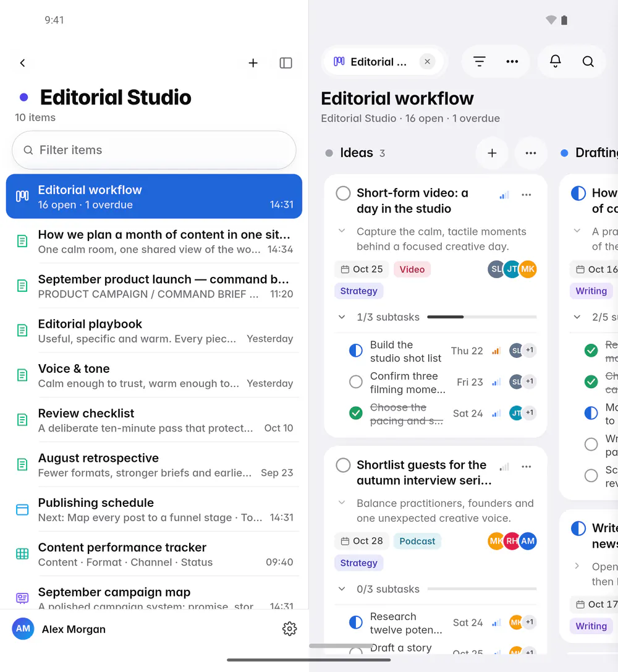Image resolution: width=618 pixels, height=672 pixels.
Task: Open the board toolbar more options menu
Action: (512, 62)
